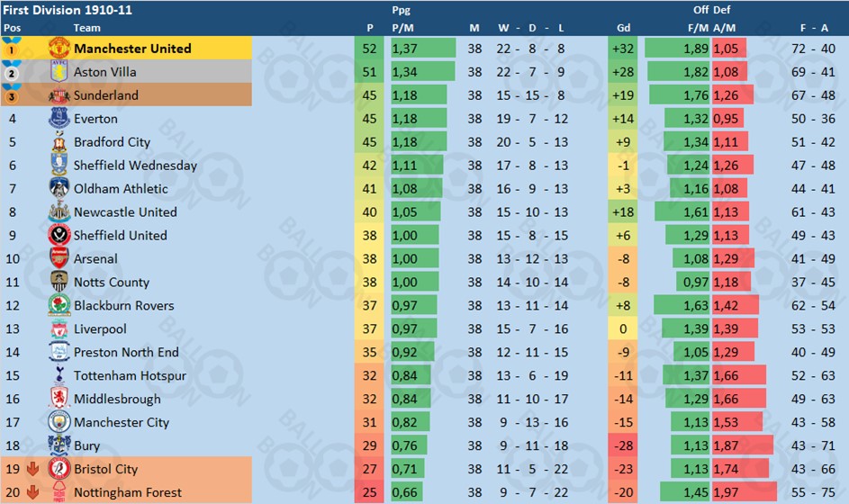The image size is (849, 504).
Task: Click the Team column header
Action: pos(86,28)
